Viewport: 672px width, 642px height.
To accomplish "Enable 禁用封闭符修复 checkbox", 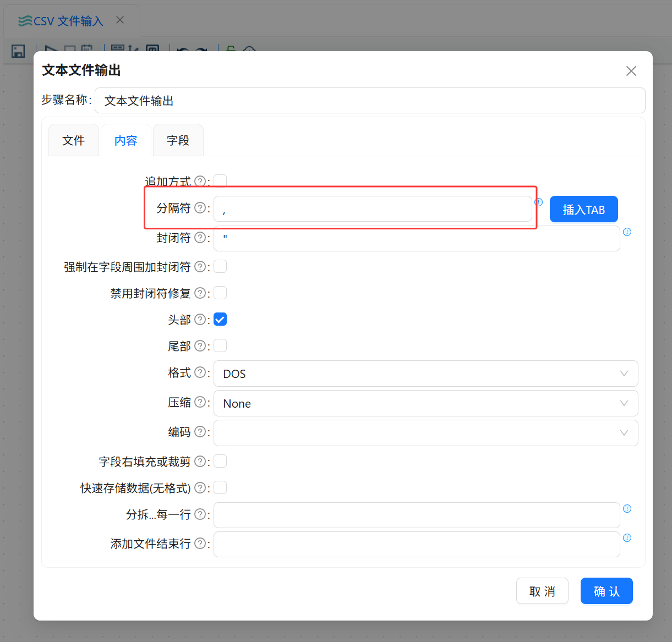I will pos(220,293).
